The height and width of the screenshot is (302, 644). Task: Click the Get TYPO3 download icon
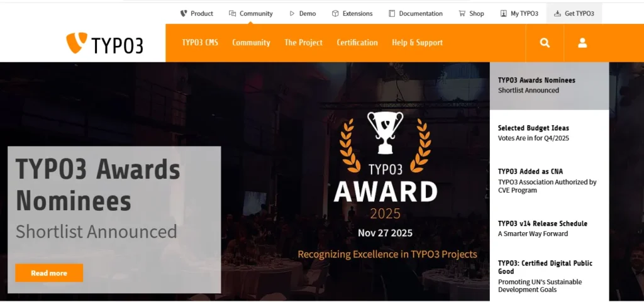coord(557,13)
